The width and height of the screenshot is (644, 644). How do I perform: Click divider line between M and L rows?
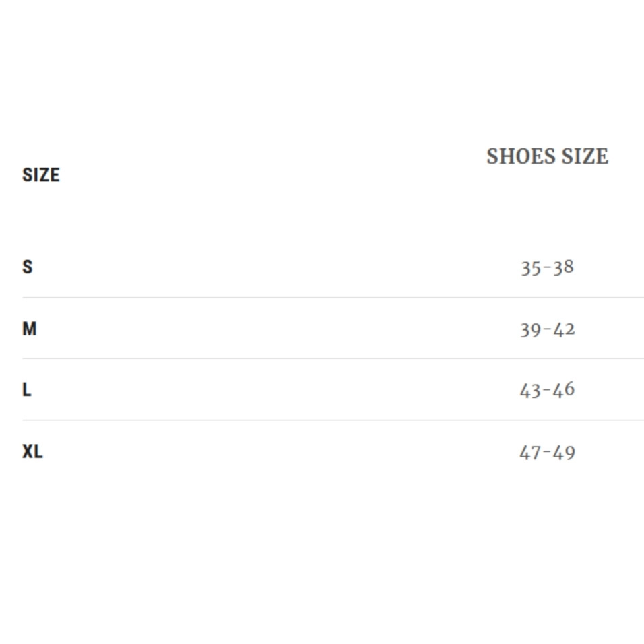tap(333, 358)
